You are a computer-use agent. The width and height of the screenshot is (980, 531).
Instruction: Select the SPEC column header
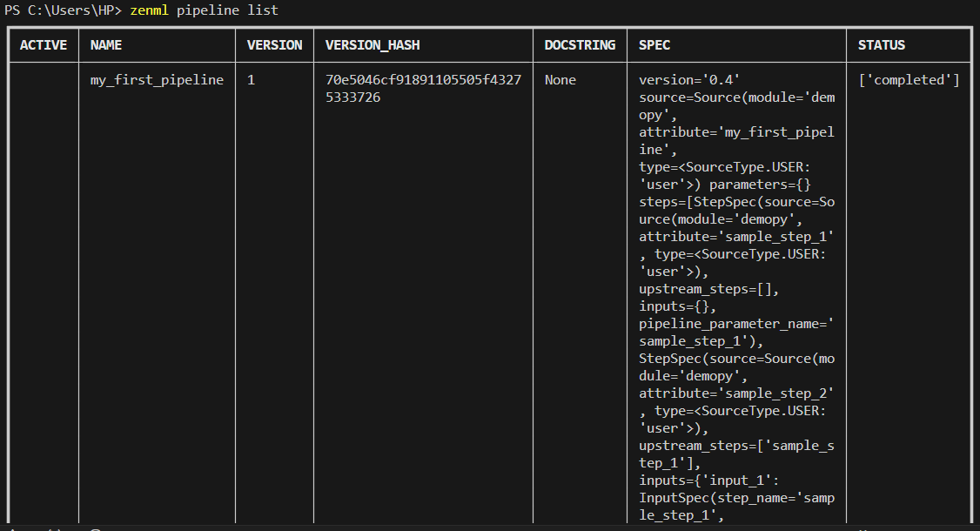click(654, 45)
